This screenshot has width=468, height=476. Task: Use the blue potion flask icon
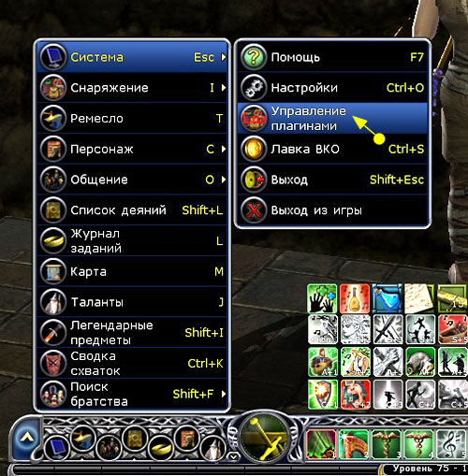(x=388, y=298)
